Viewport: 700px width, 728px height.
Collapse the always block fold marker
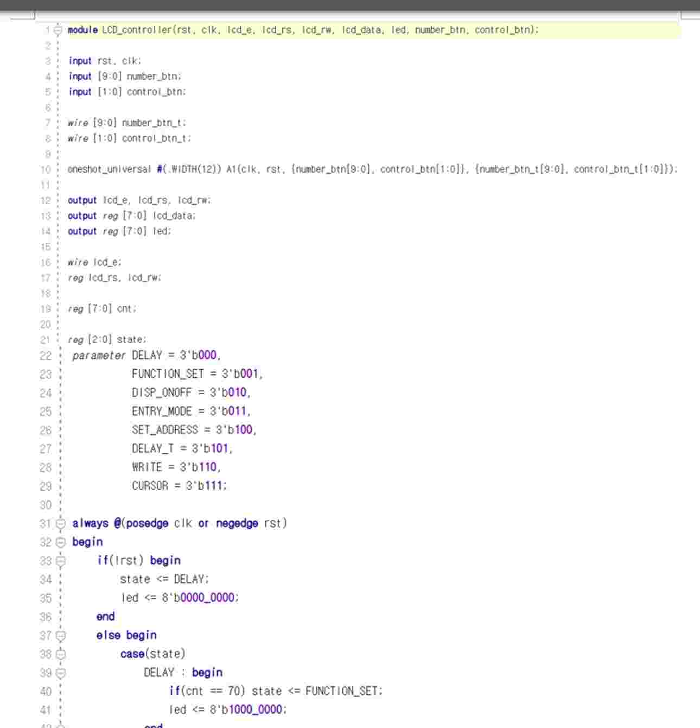click(x=59, y=523)
